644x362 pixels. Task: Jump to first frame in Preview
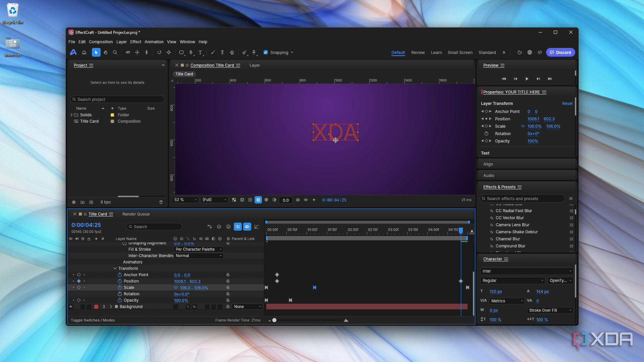[504, 79]
